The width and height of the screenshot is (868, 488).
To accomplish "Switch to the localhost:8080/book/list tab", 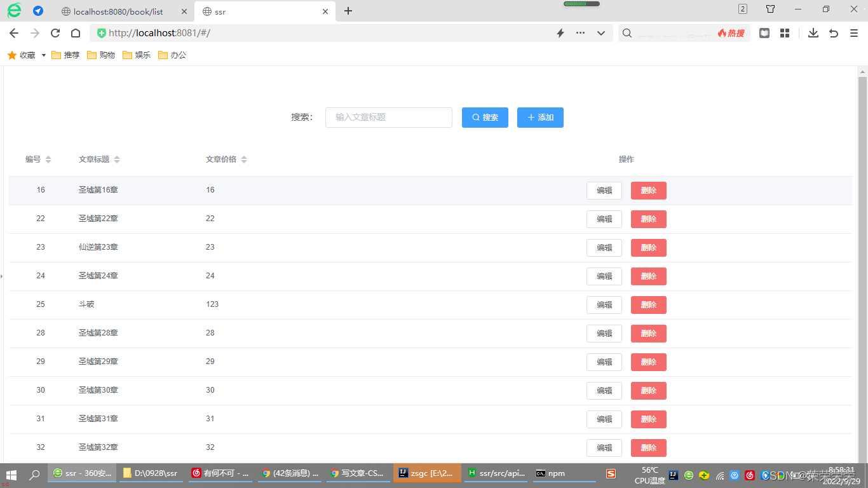I will pyautogui.click(x=119, y=11).
